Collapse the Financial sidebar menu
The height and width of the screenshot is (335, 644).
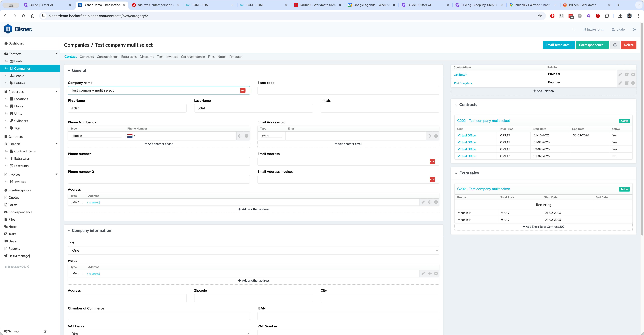pos(56,144)
